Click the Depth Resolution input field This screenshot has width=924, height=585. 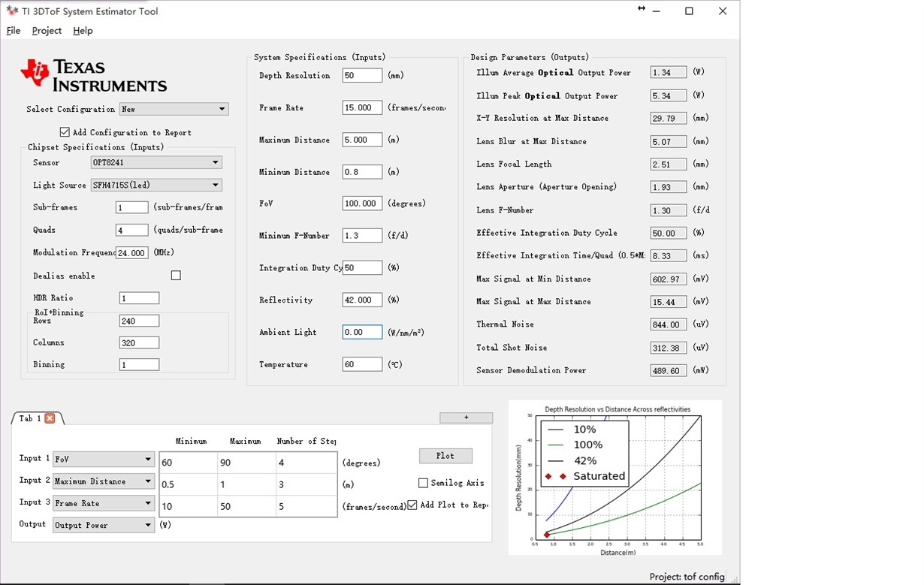[x=362, y=75]
